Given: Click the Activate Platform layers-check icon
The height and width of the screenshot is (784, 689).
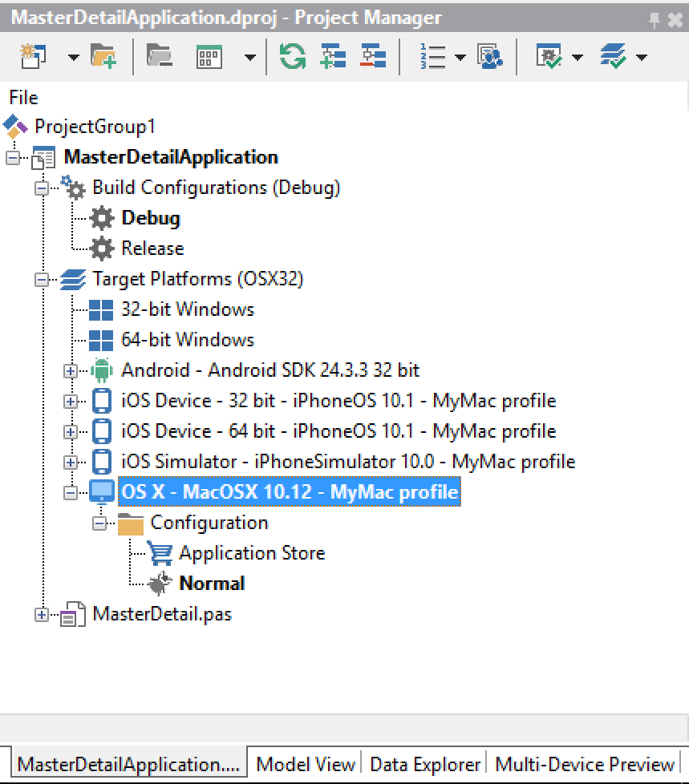Looking at the screenshot, I should coord(614,56).
